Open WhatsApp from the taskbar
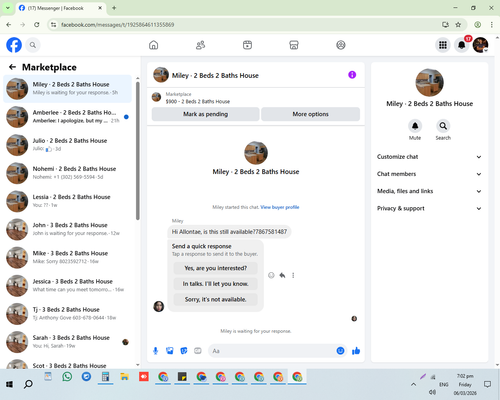Image resolution: width=500 pixels, height=400 pixels. pos(67,377)
